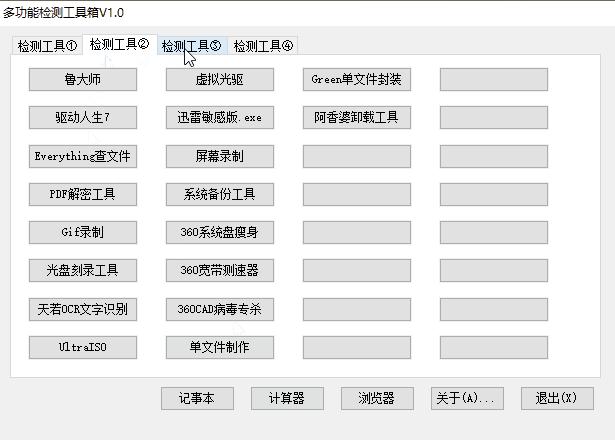Switch to the 检测工具① tab

(47, 46)
